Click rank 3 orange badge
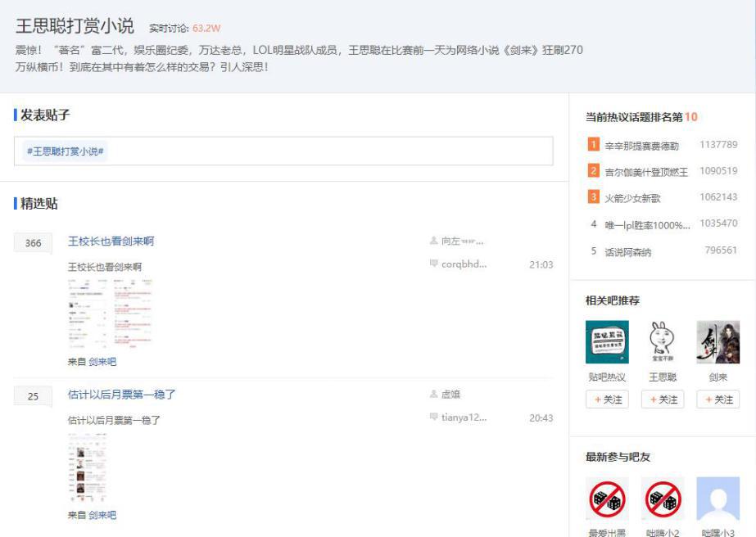The image size is (756, 537). [x=594, y=196]
